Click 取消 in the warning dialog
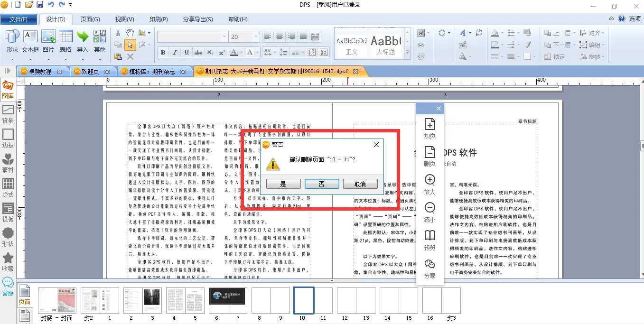 [360, 184]
